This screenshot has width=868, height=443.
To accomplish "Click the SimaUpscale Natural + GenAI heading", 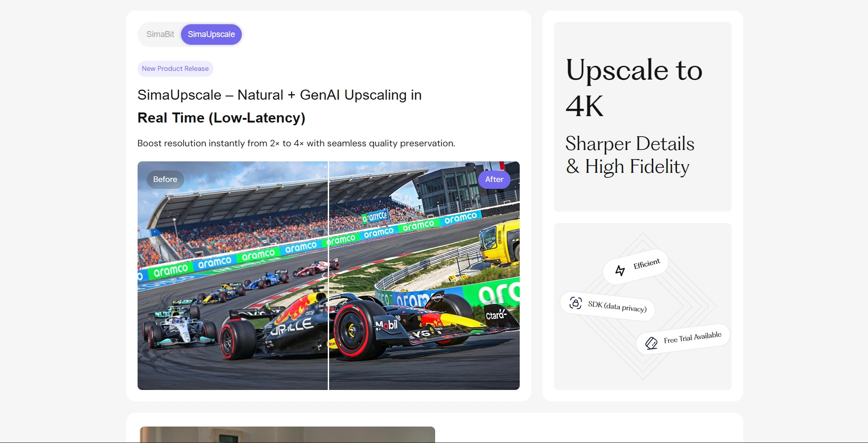I will click(x=279, y=95).
